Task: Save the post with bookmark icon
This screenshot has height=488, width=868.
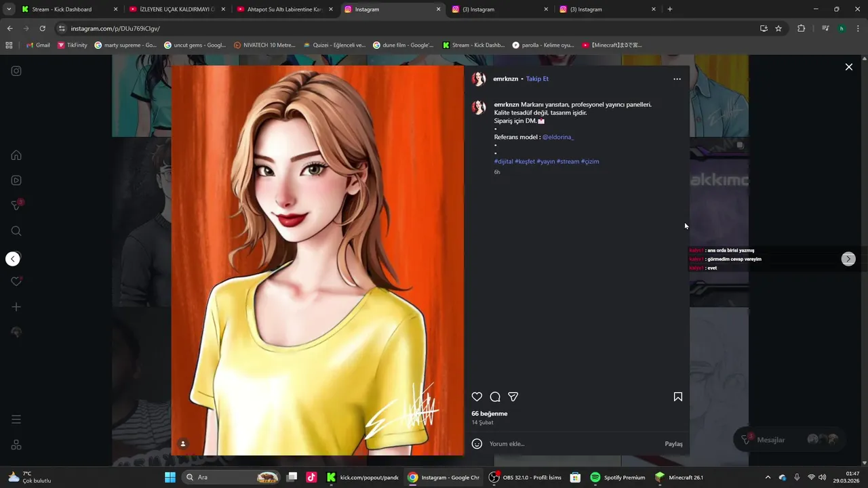Action: (x=678, y=397)
